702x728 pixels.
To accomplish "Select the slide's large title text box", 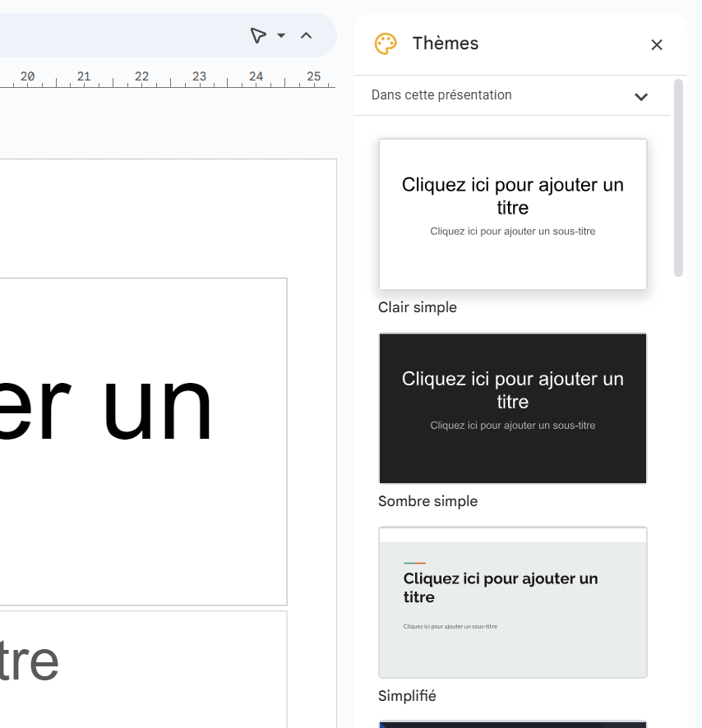I will (142, 441).
